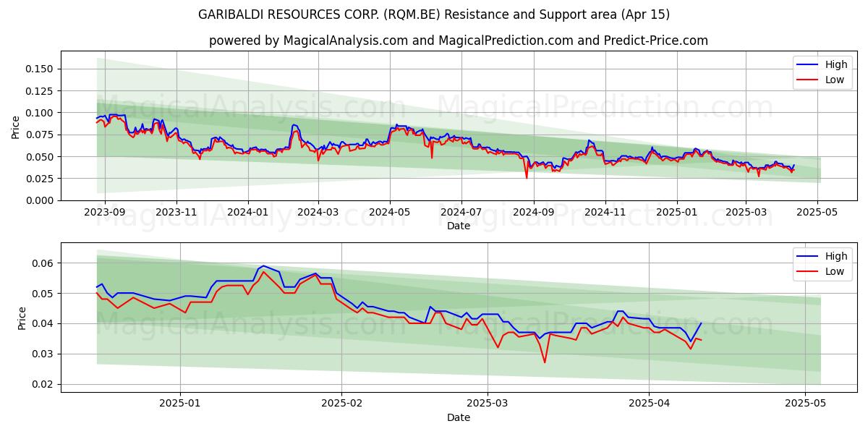Click the 0.05 tick on bottom chart

pyautogui.click(x=43, y=294)
